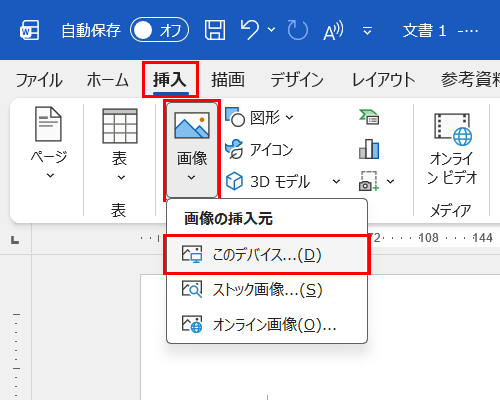This screenshot has height=400, width=500.
Task: Click the オンライン ビデオ button
Action: 452,149
